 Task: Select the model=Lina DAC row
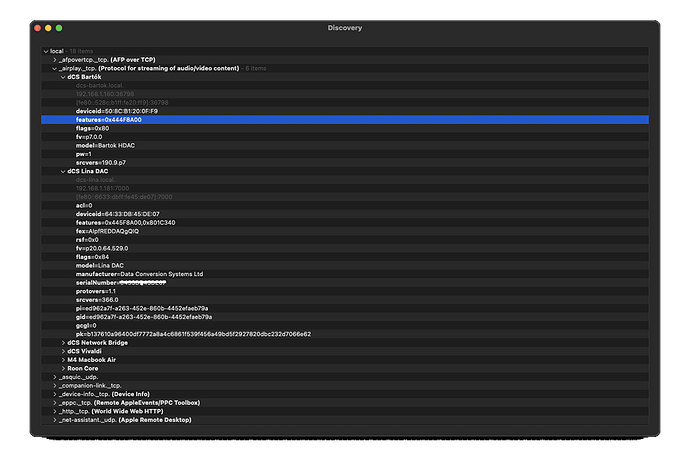(x=345, y=265)
